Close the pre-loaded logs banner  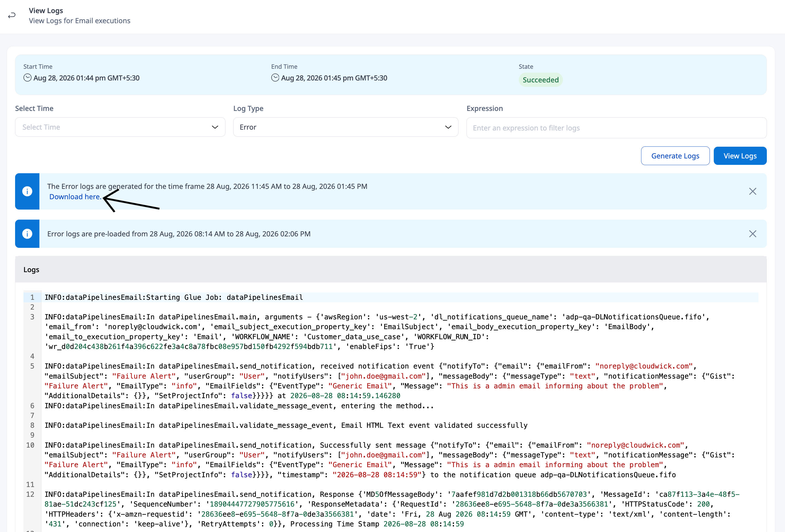coord(753,234)
